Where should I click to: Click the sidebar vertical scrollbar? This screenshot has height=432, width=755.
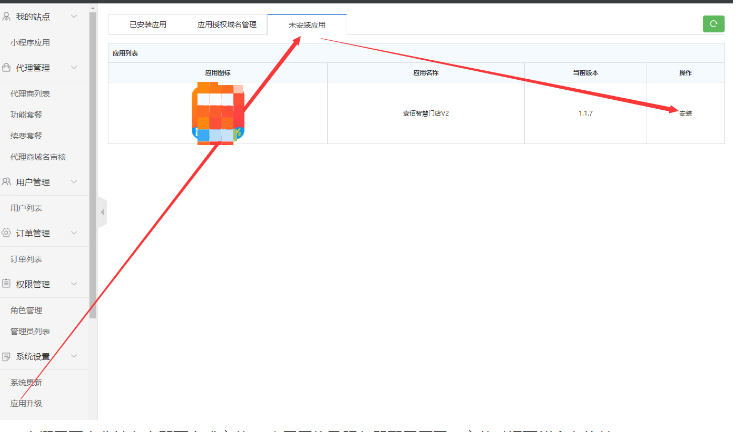pos(93,165)
